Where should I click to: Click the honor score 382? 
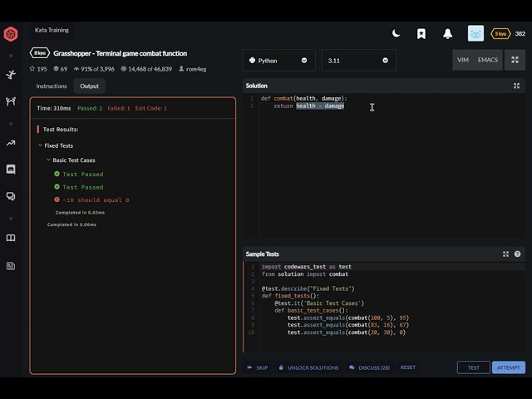coord(520,33)
